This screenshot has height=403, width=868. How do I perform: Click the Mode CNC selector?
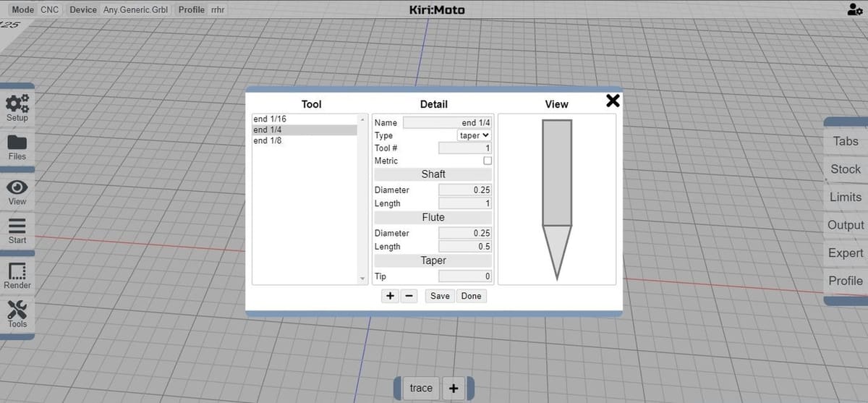click(35, 10)
